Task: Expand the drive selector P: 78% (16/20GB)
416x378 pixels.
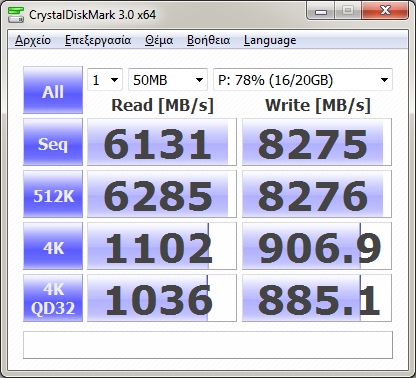Action: (x=303, y=80)
